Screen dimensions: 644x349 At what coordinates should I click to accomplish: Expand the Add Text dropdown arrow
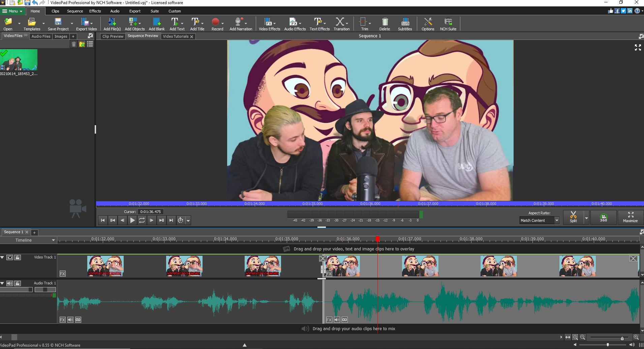point(182,24)
